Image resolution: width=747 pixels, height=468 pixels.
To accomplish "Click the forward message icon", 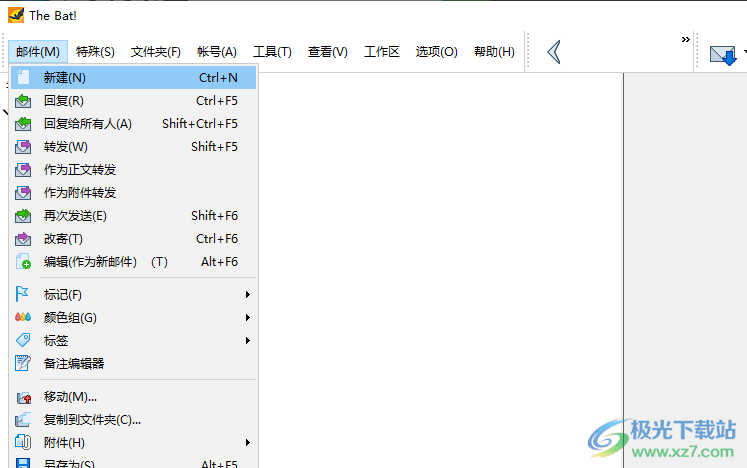I will click(24, 147).
